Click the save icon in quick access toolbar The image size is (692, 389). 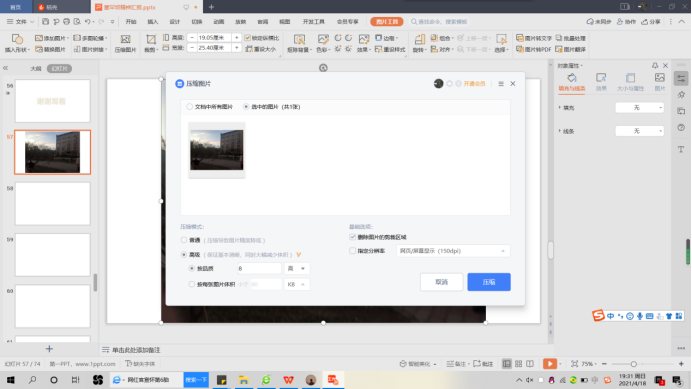45,21
